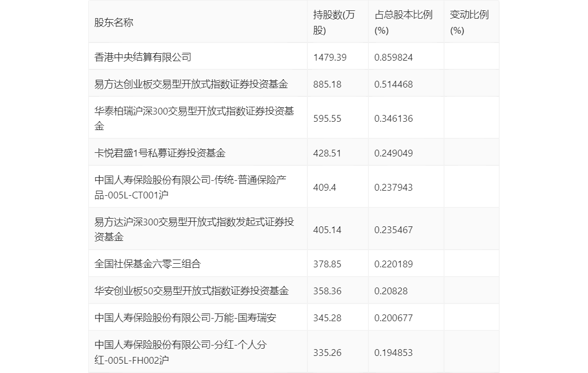Click the 占总股本比例(%) column header
588x373 pixels.
click(403, 22)
